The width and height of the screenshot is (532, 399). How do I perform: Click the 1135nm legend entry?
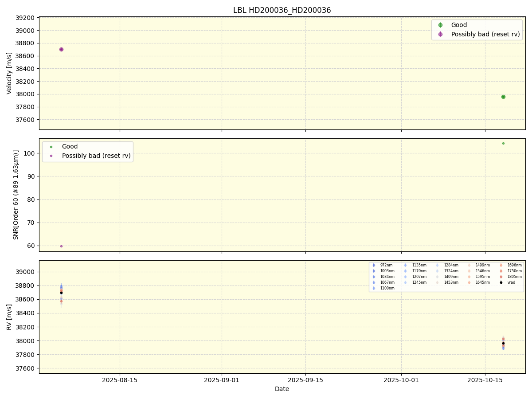415,265
